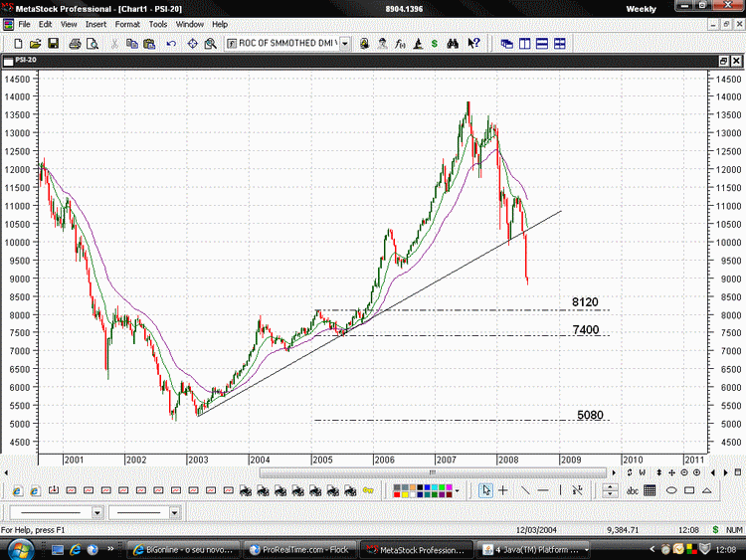Print the chart with printer icon

coord(75,44)
